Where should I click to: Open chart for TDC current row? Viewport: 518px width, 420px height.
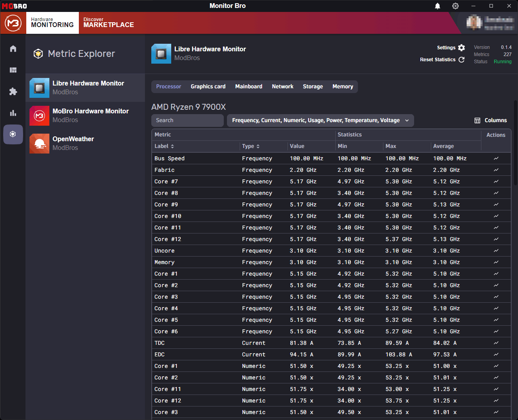coord(496,343)
